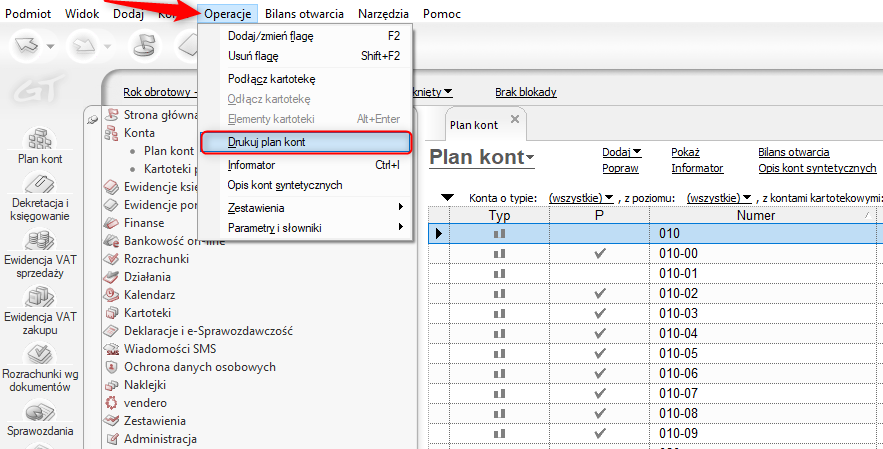This screenshot has height=449, width=883.
Task: Open Dekretacja i księgowanie sidebar icon
Action: tap(40, 193)
